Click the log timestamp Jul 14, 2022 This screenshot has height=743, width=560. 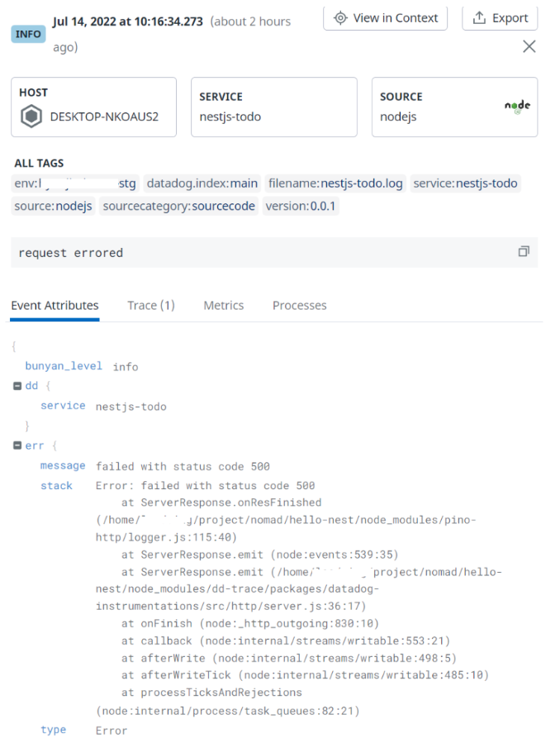(x=128, y=21)
